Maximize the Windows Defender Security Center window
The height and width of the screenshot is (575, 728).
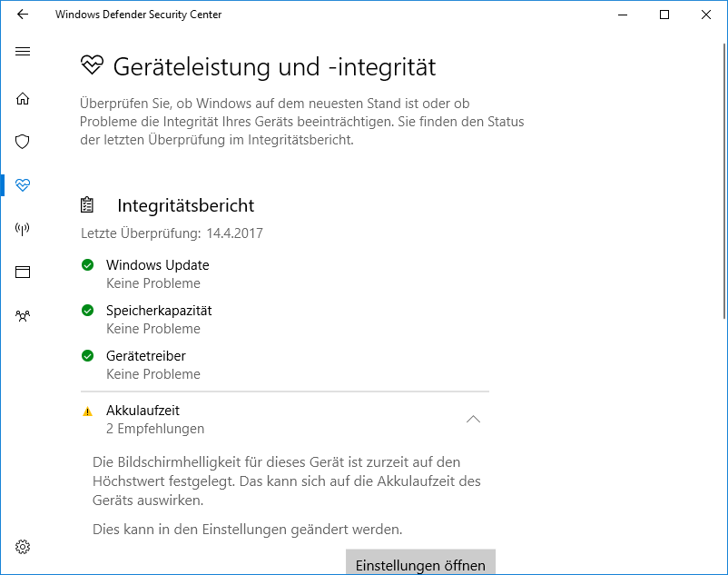point(664,15)
